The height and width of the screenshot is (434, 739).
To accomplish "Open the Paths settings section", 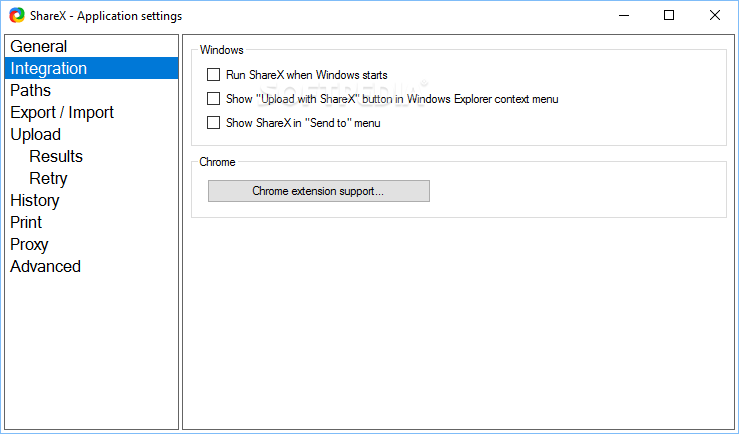I will click(91, 90).
